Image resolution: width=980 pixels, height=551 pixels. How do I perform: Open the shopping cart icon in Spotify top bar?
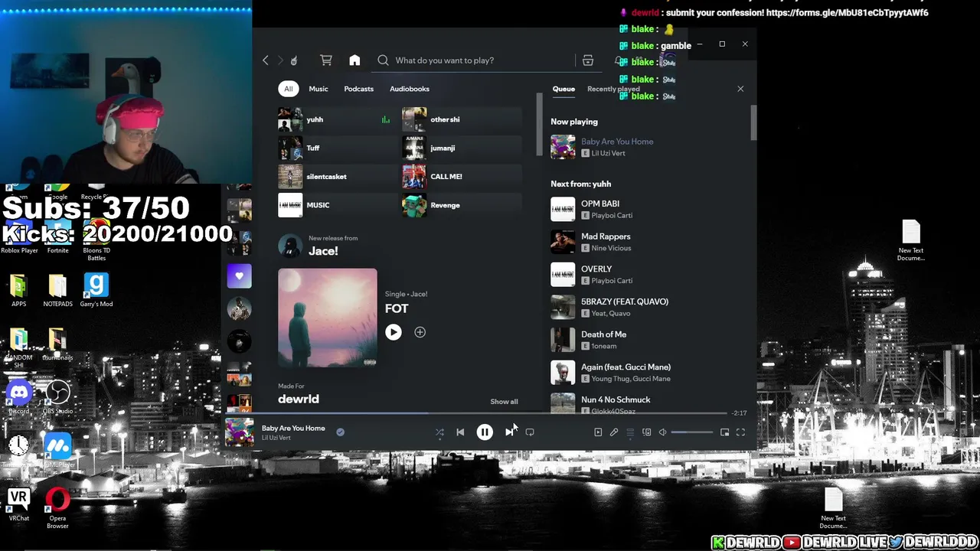326,60
